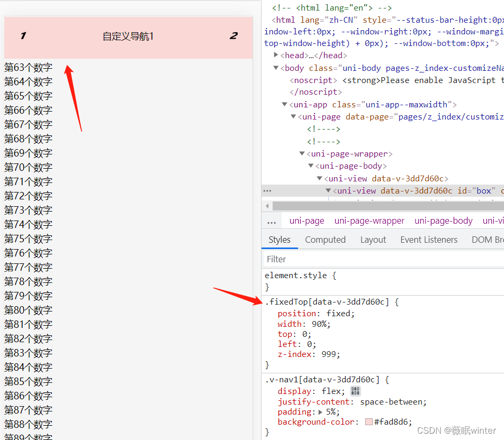Collapse the uni-page-body node
Screen dimensions: 504x440
point(310,166)
